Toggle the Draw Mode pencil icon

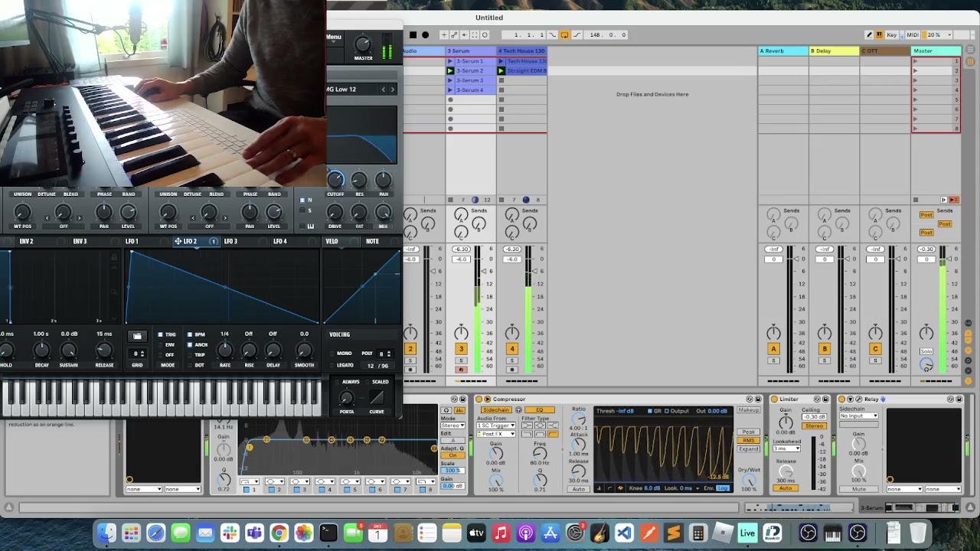pyautogui.click(x=869, y=34)
